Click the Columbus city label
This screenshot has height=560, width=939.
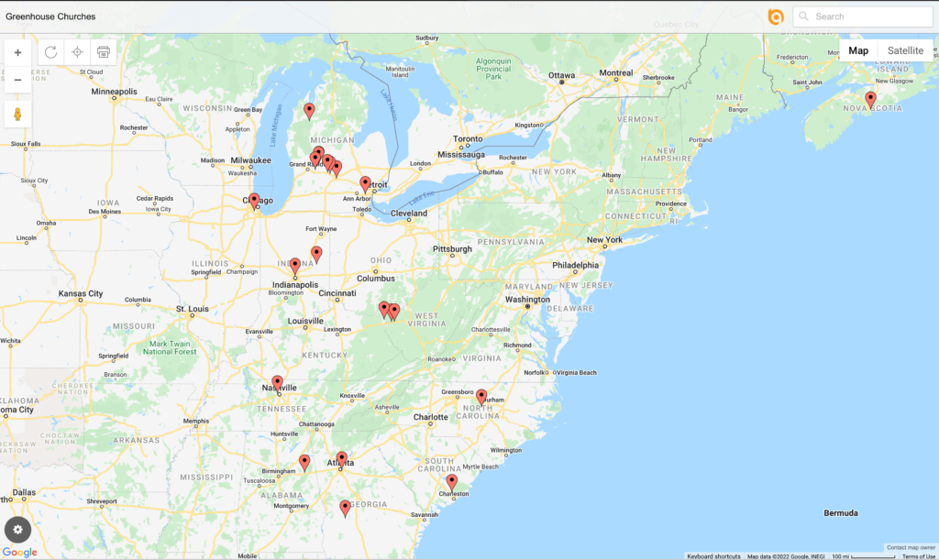pos(375,279)
